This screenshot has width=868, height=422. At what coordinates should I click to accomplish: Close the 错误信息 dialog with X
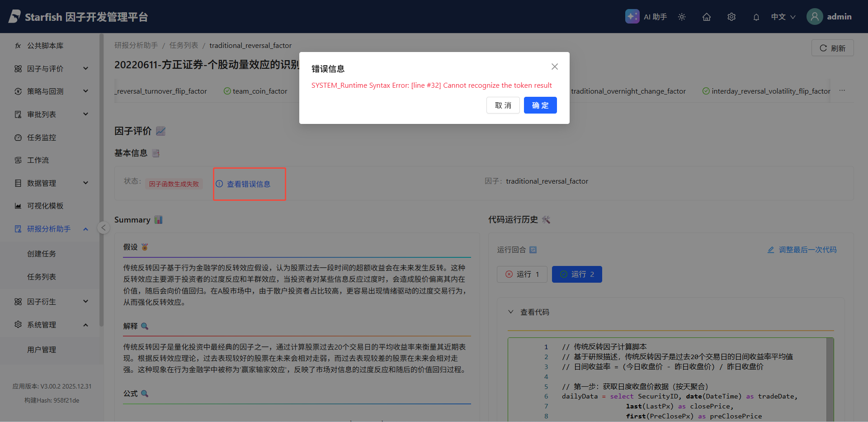pos(555,66)
